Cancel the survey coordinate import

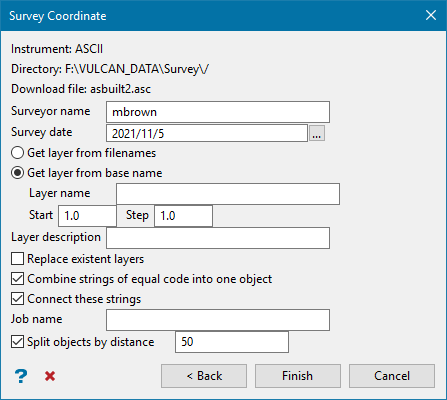[392, 376]
